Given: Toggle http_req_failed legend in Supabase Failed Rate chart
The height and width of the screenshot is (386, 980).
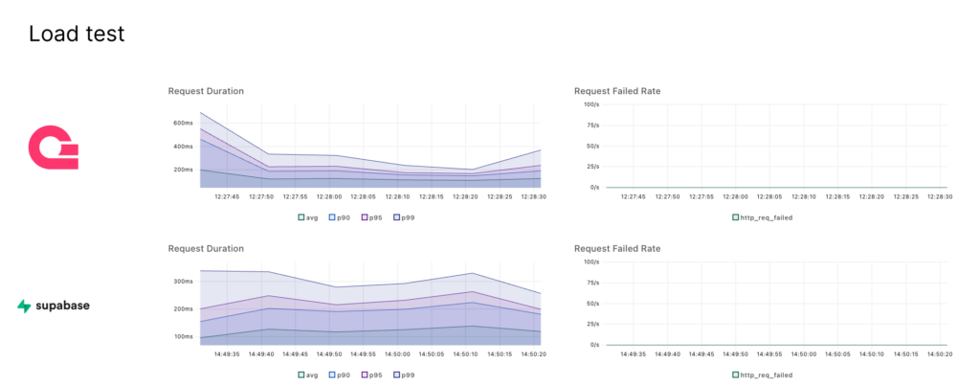Looking at the screenshot, I should pyautogui.click(x=763, y=375).
